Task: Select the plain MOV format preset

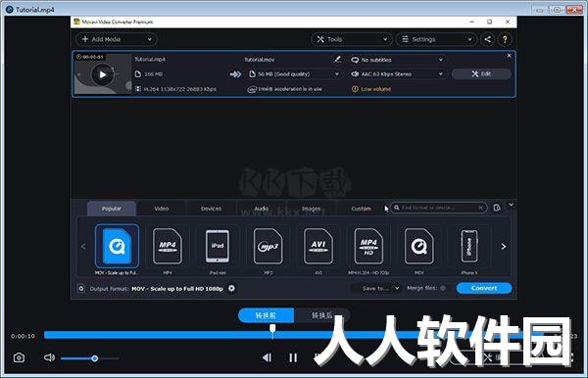Action: 419,250
